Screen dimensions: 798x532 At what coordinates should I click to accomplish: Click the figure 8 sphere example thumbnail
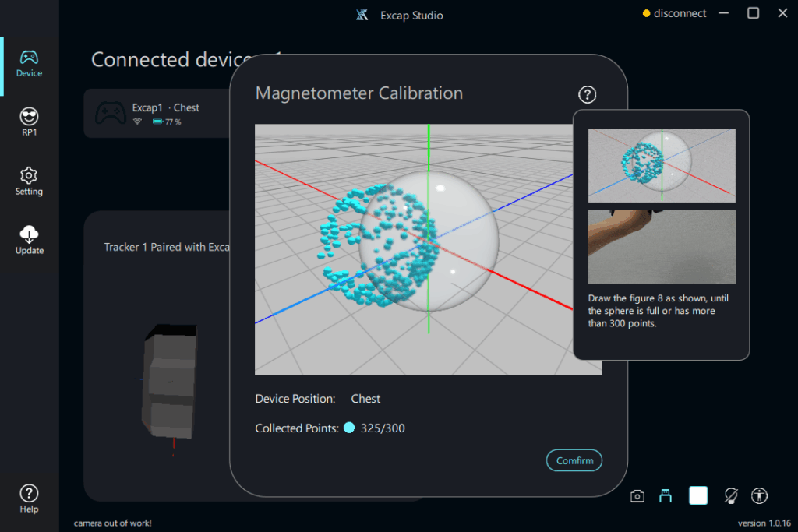coord(662,165)
